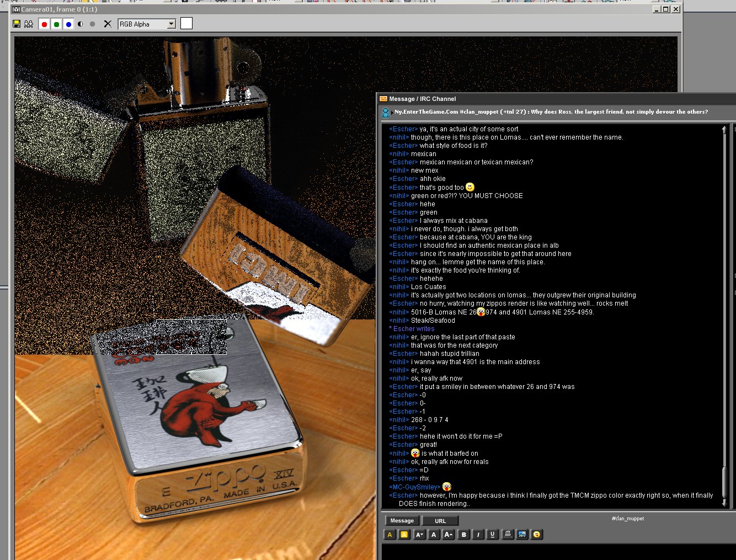Image resolution: width=736 pixels, height=560 pixels.
Task: Toggle the alpha channel display
Action: pos(81,24)
